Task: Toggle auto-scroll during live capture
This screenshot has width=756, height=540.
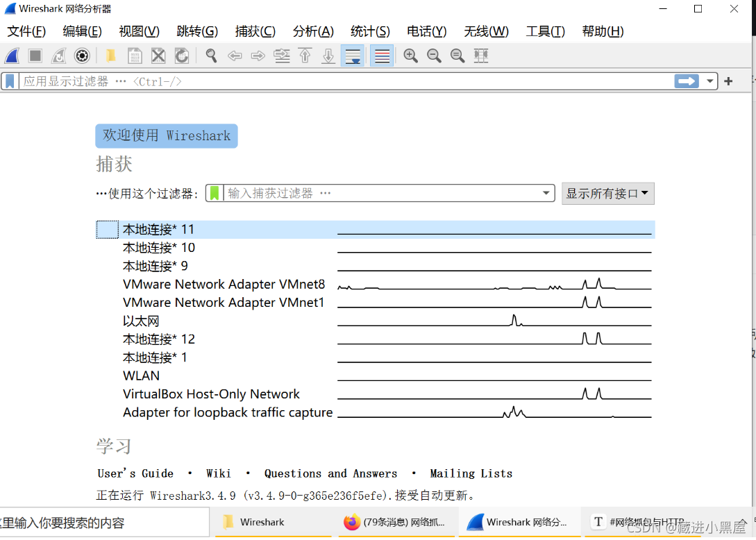Action: 353,56
